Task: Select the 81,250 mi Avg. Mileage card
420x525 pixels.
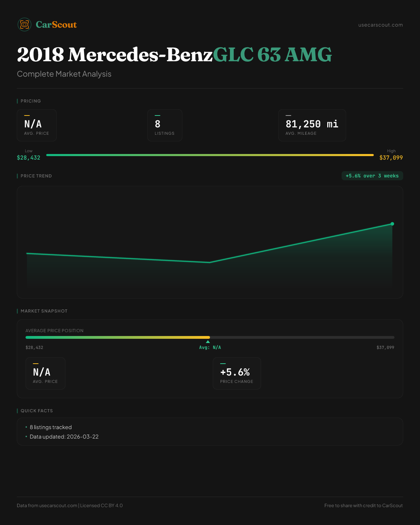Action: pyautogui.click(x=312, y=125)
